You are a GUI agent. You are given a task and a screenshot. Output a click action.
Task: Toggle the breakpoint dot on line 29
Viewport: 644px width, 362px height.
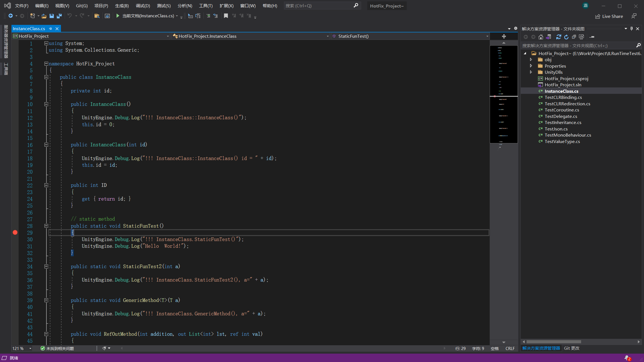15,232
